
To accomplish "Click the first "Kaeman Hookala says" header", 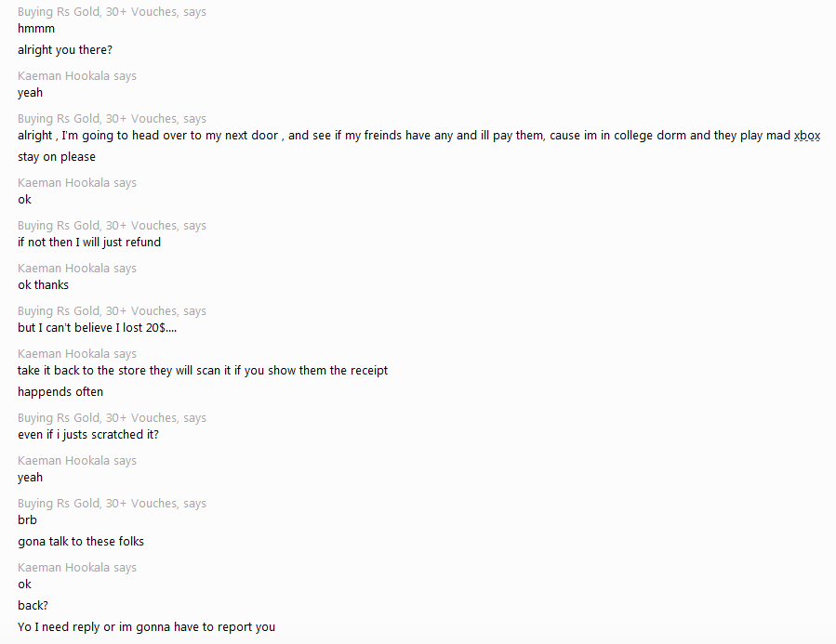I will pos(77,76).
